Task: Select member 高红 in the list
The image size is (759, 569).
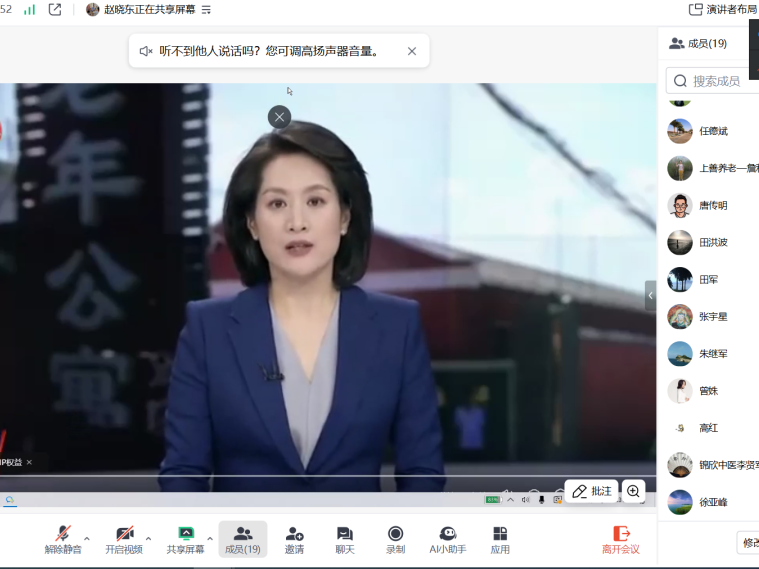Action: (x=711, y=428)
